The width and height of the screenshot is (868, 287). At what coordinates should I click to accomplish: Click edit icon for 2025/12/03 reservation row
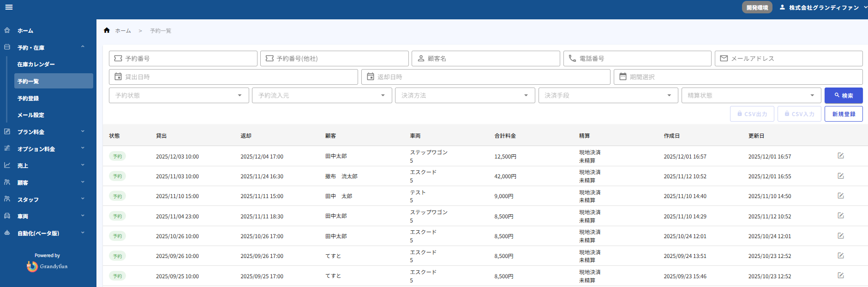pyautogui.click(x=840, y=156)
